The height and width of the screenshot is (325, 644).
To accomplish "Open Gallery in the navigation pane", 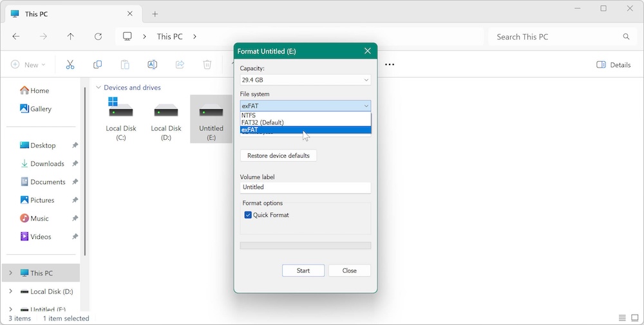I will pyautogui.click(x=35, y=109).
